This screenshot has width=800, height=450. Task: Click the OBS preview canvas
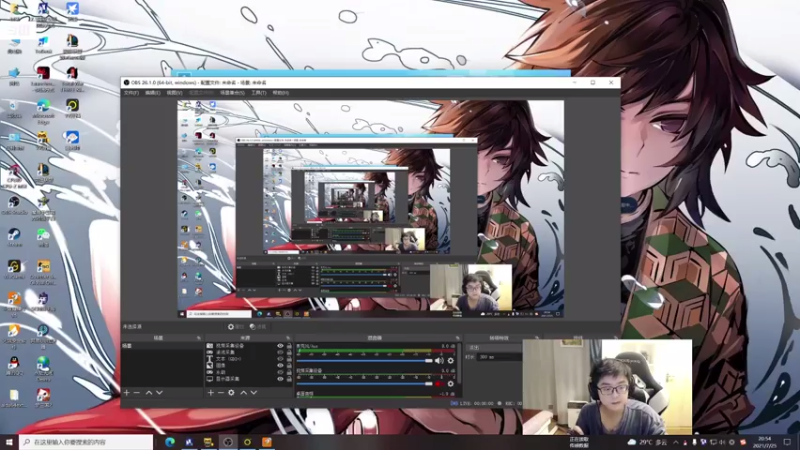pyautogui.click(x=370, y=209)
